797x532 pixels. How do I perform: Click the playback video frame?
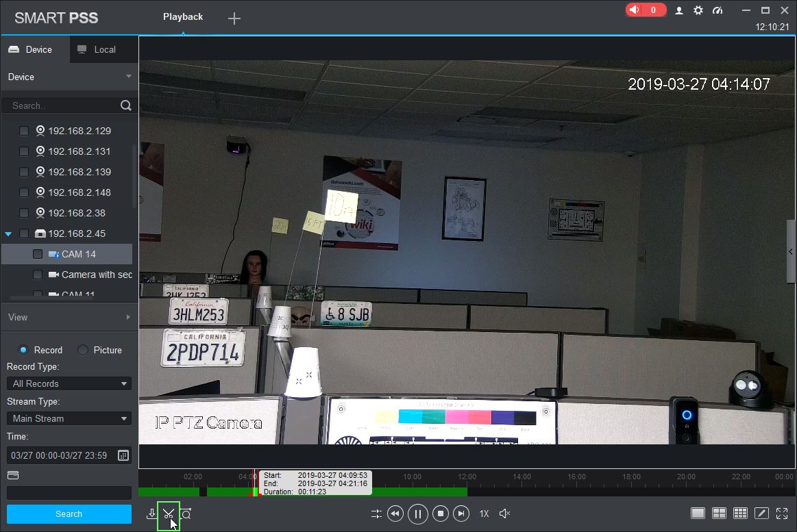(467, 252)
